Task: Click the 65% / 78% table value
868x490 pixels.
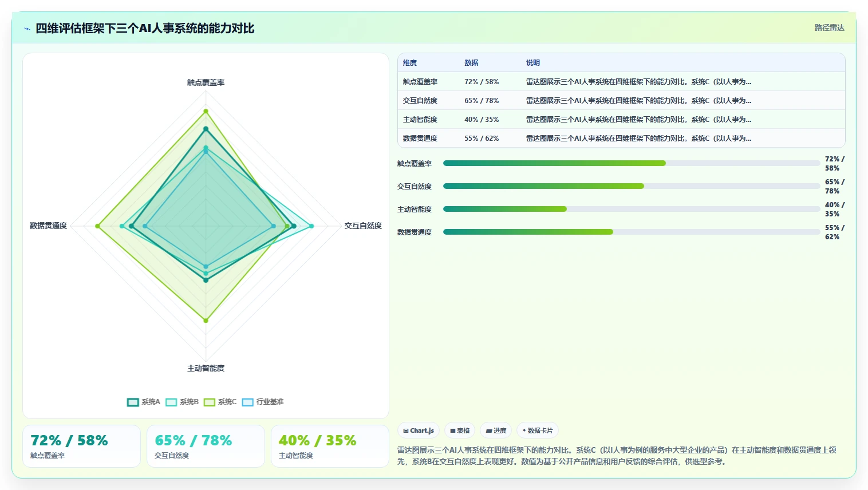Action: [x=482, y=101]
